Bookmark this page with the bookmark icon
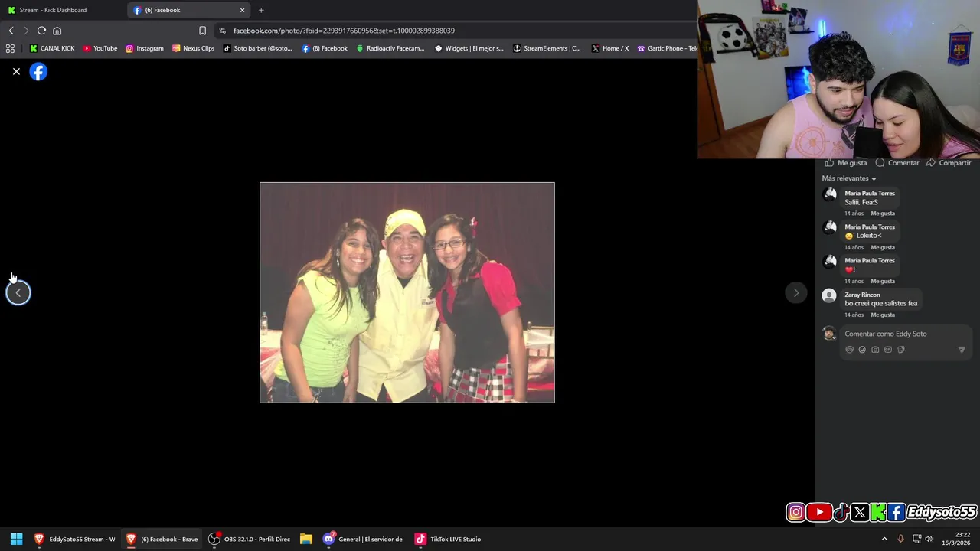Image resolution: width=980 pixels, height=551 pixels. click(202, 31)
